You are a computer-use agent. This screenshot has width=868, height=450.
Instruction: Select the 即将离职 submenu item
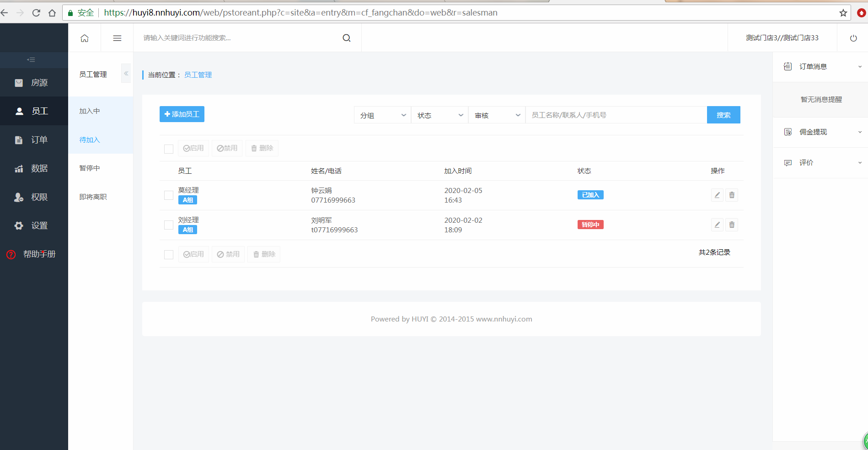[x=101, y=197]
